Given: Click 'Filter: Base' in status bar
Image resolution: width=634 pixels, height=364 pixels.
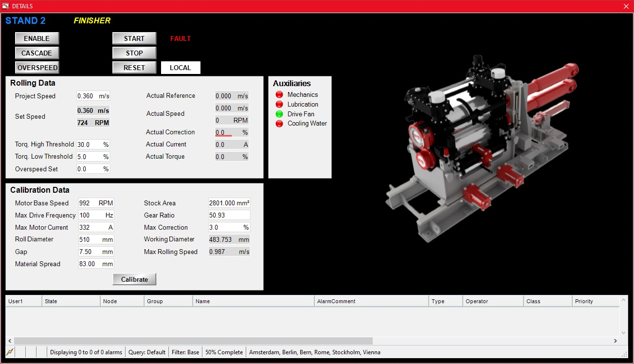Looking at the screenshot, I should [x=185, y=352].
